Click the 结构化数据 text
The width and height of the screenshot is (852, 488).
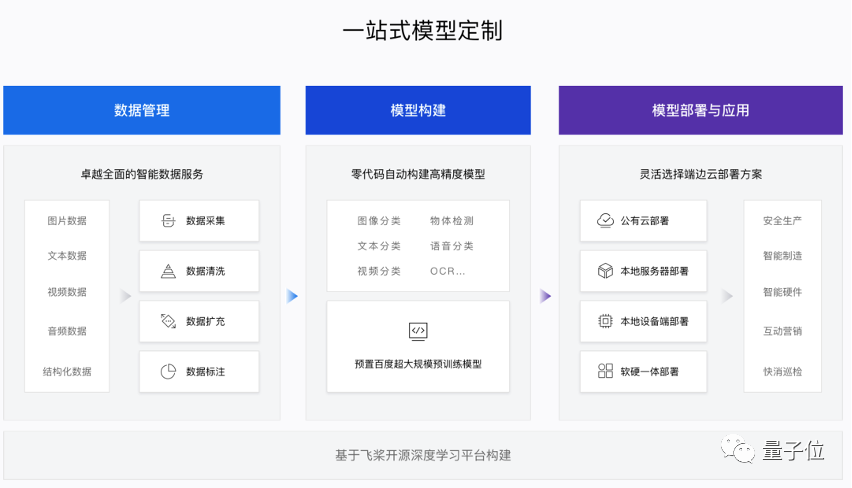[67, 372]
